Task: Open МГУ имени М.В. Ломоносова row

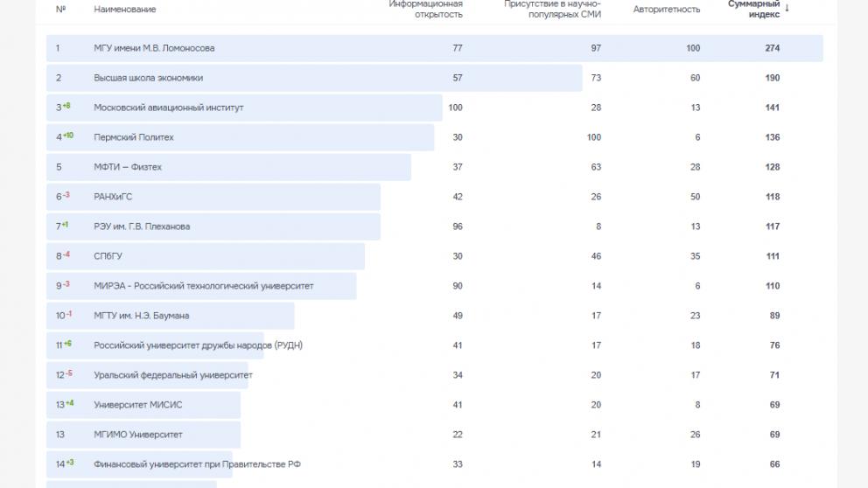Action: [x=154, y=48]
